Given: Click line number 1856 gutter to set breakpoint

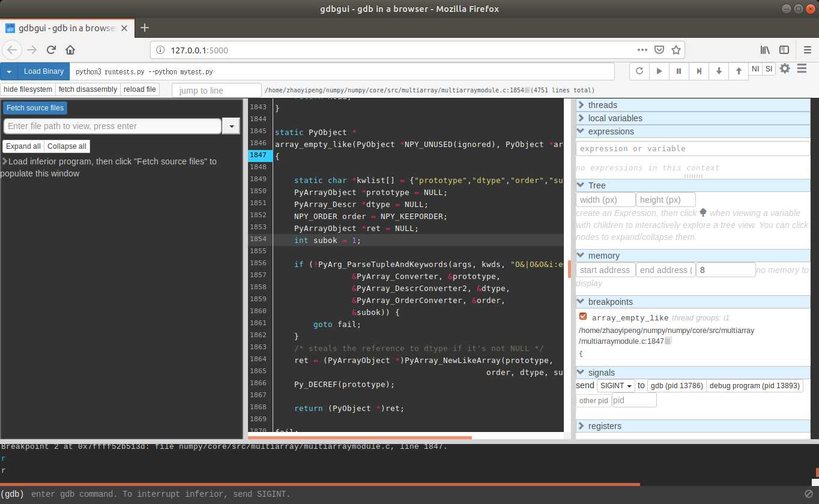Looking at the screenshot, I should (x=259, y=263).
